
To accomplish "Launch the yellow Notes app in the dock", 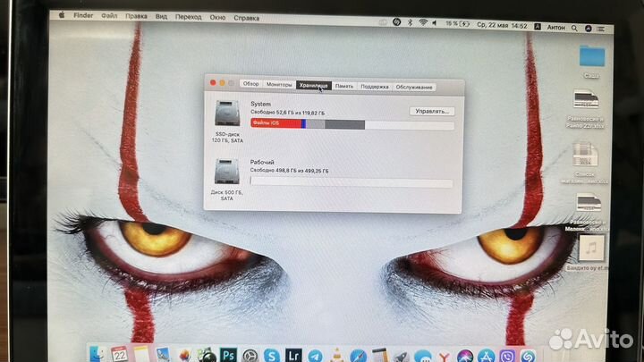I will tap(141, 355).
